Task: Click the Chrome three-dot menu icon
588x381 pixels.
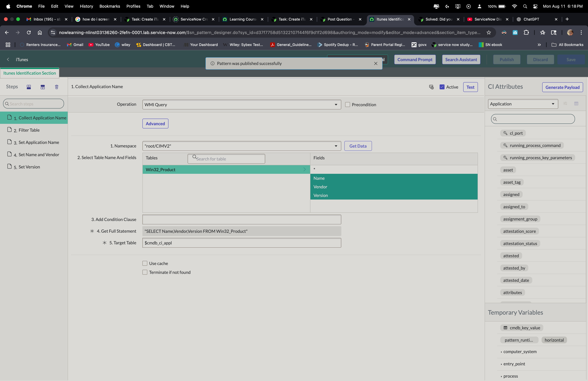Action: pyautogui.click(x=581, y=33)
